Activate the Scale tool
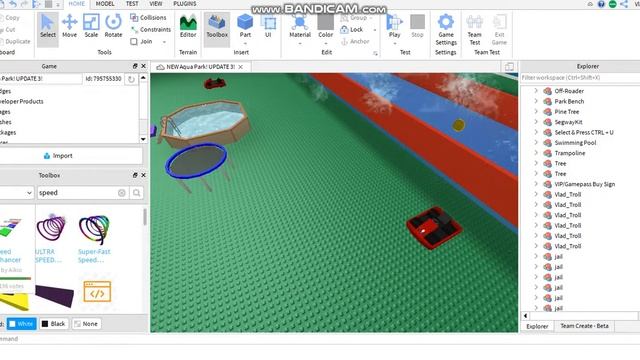Image resolution: width=640 pixels, height=360 pixels. (91, 27)
